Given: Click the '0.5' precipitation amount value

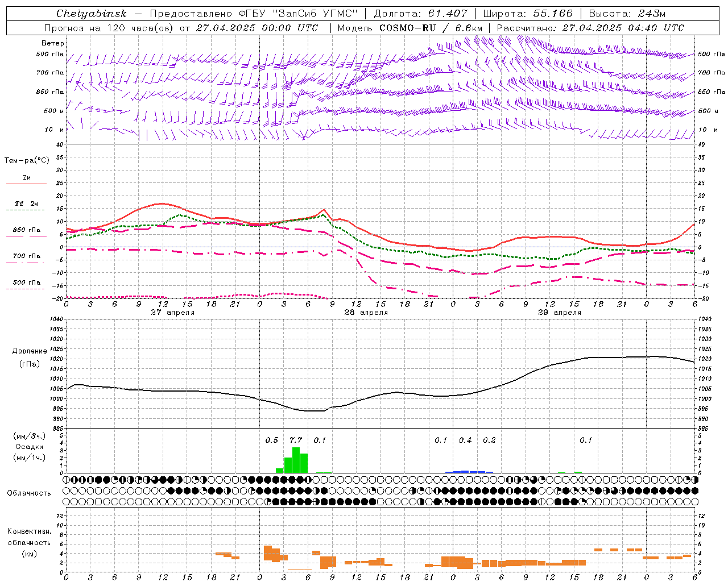Looking at the screenshot, I should coord(272,440).
